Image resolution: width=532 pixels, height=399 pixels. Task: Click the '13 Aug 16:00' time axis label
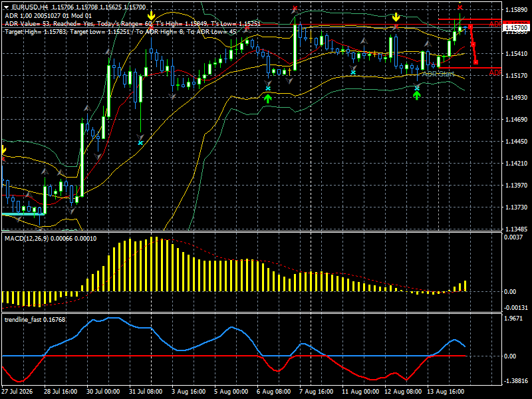pos(446,391)
